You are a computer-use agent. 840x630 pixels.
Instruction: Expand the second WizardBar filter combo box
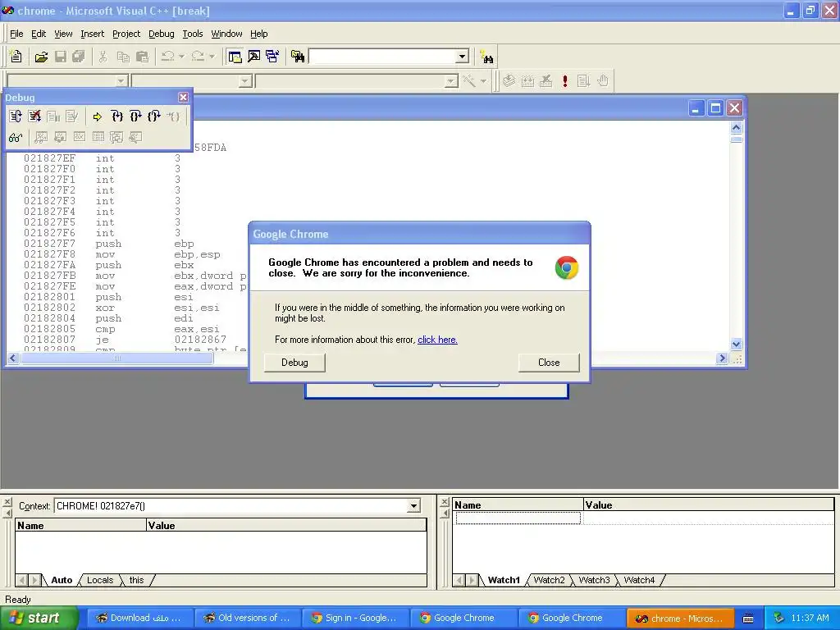pyautogui.click(x=245, y=81)
